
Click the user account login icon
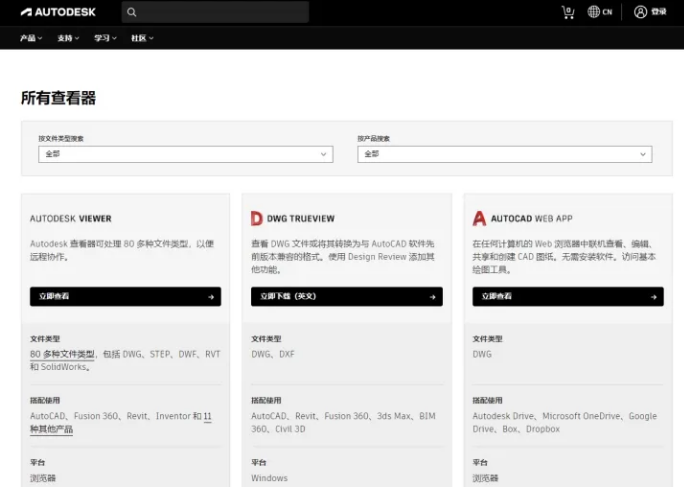pos(640,12)
